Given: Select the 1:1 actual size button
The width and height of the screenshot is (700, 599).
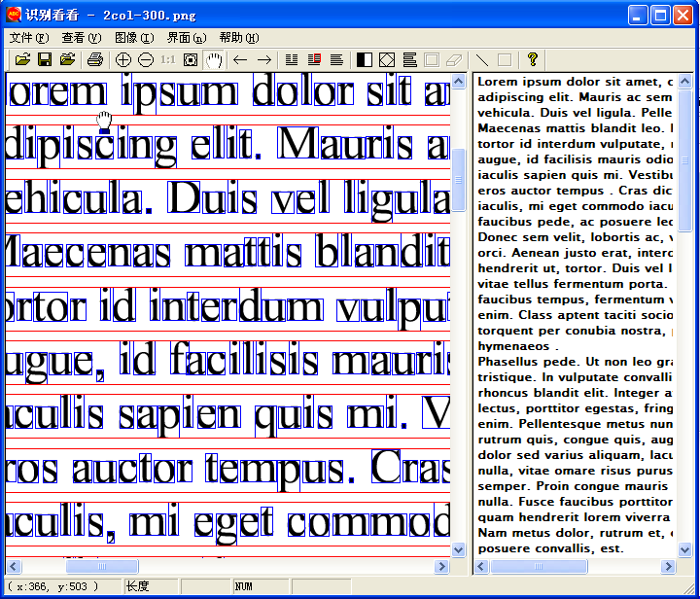Looking at the screenshot, I should [168, 60].
